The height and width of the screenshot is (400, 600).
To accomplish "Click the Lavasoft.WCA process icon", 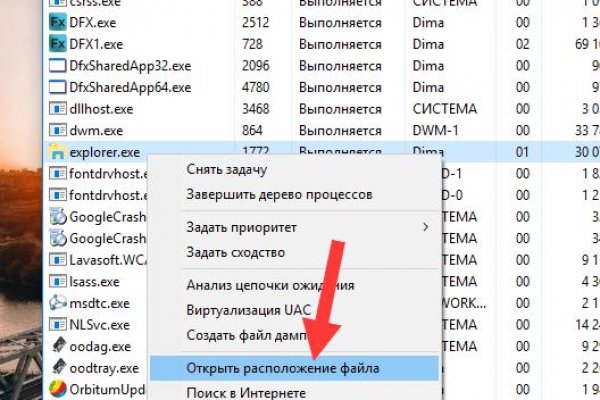I will (x=58, y=259).
